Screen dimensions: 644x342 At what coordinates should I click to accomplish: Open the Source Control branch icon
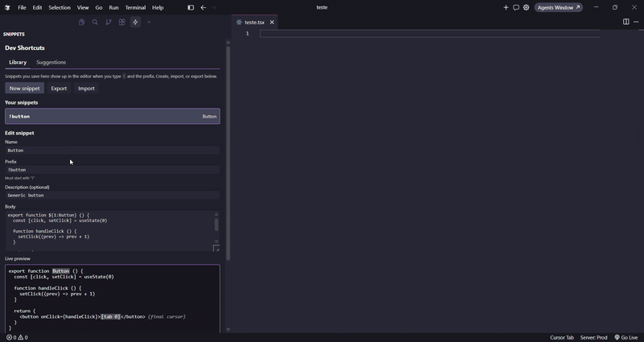[109, 23]
